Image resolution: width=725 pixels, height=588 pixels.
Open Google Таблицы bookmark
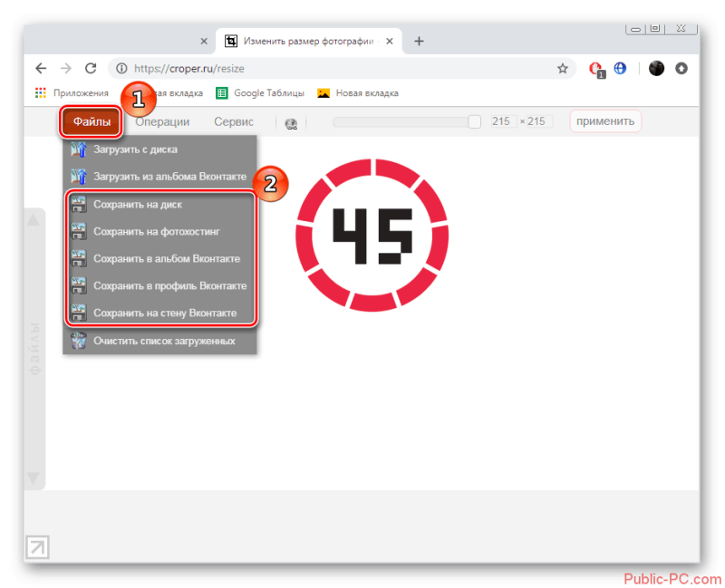pos(260,93)
